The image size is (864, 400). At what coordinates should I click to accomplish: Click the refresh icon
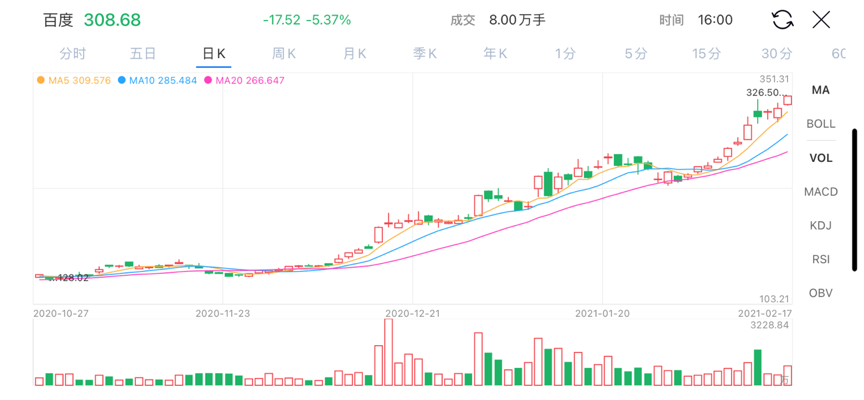click(x=782, y=20)
